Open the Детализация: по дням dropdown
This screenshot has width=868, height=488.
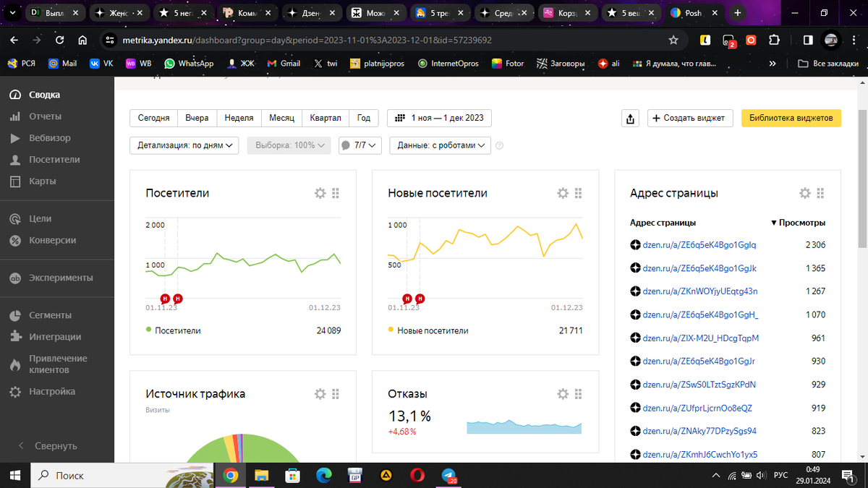[184, 145]
